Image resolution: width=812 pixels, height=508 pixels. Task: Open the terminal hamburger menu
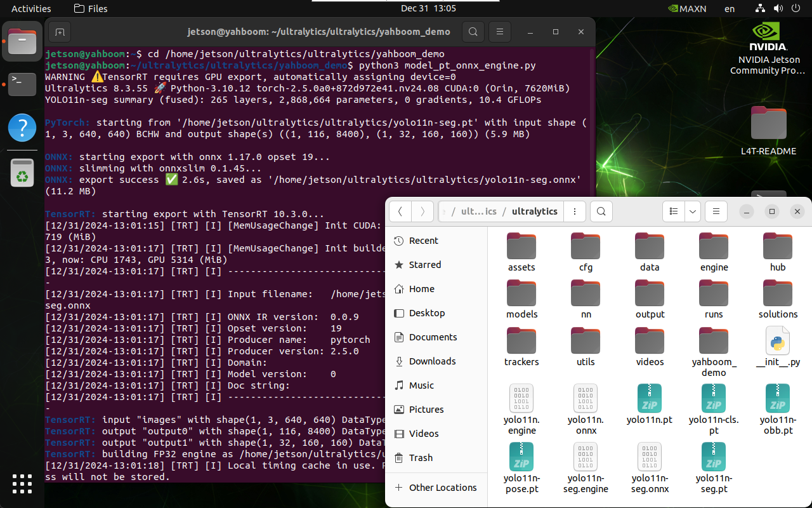[500, 32]
